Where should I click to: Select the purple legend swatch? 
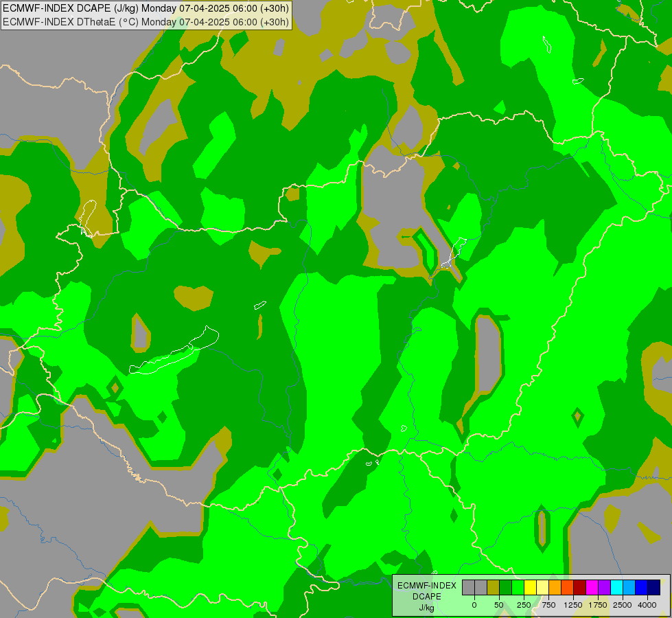click(605, 588)
